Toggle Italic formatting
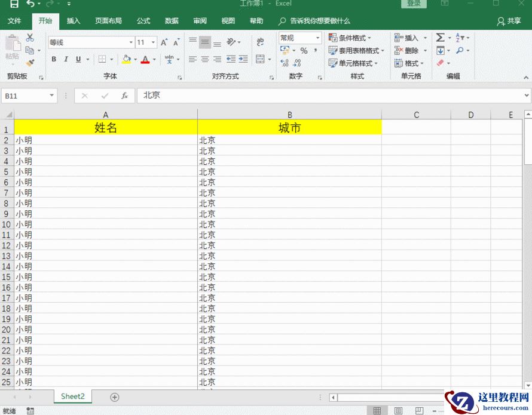The height and width of the screenshot is (415, 532). point(66,59)
